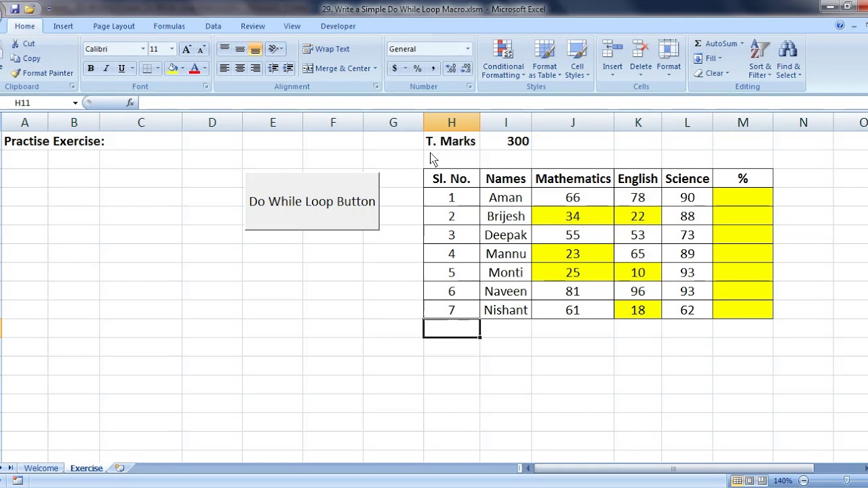The image size is (868, 488).
Task: Open the Formulas ribbon tab
Action: tap(169, 26)
